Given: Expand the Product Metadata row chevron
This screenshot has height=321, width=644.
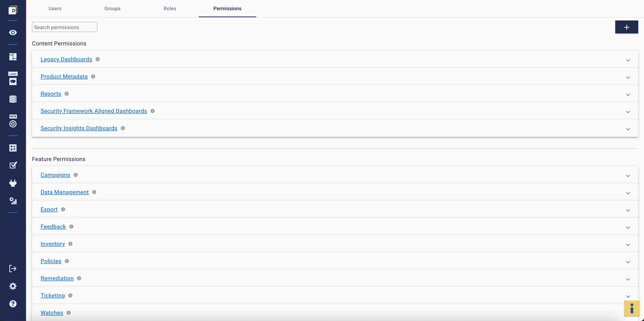Looking at the screenshot, I should tap(628, 77).
